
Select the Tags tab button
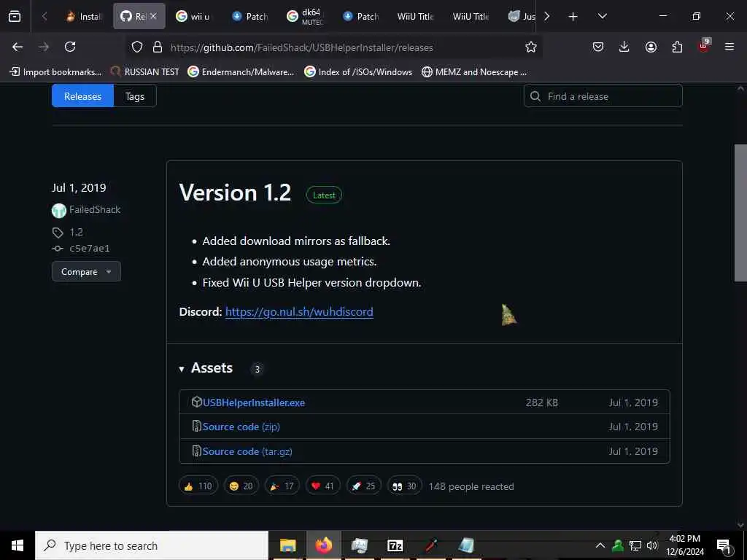(x=135, y=96)
